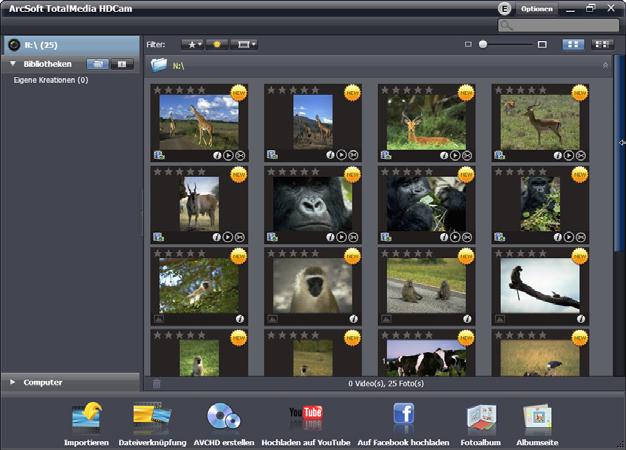Play the gazelle on grass clip
Viewport: 626px width, 450px height.
click(569, 155)
